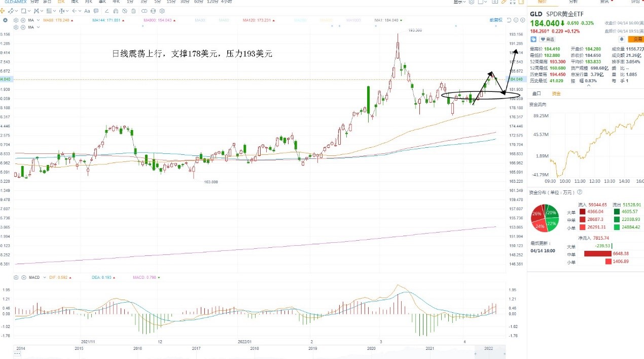Open the 显示 display dropdown
The image size is (644, 359).
tap(459, 2)
